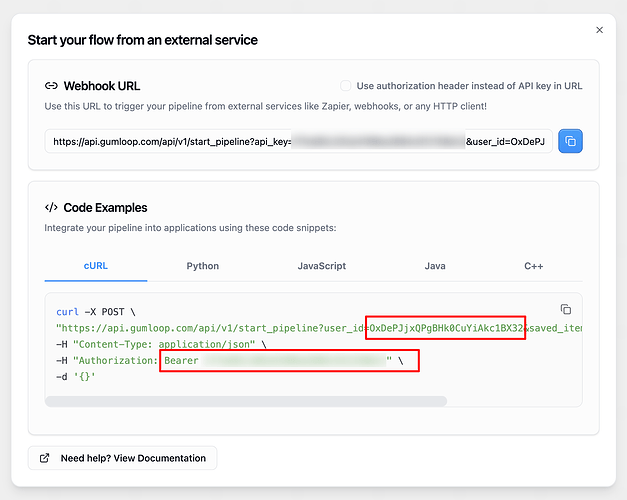627x500 pixels.
Task: Open the Java code example tab
Action: (434, 266)
